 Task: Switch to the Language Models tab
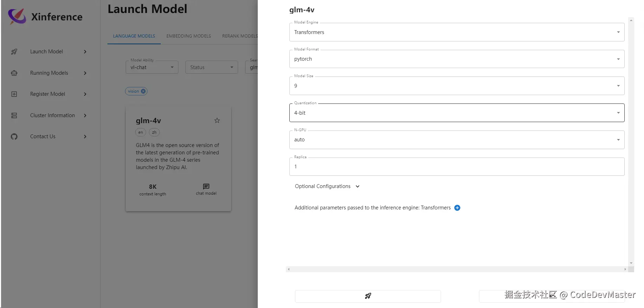pyautogui.click(x=134, y=36)
